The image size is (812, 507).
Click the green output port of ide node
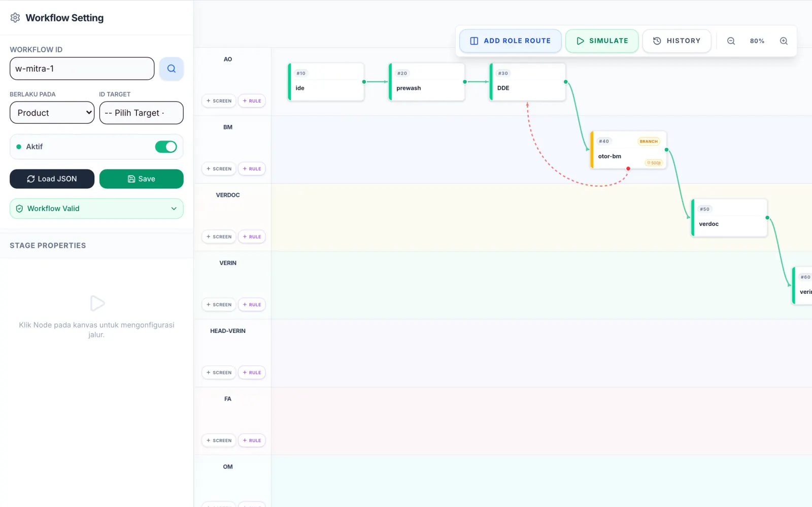(364, 82)
